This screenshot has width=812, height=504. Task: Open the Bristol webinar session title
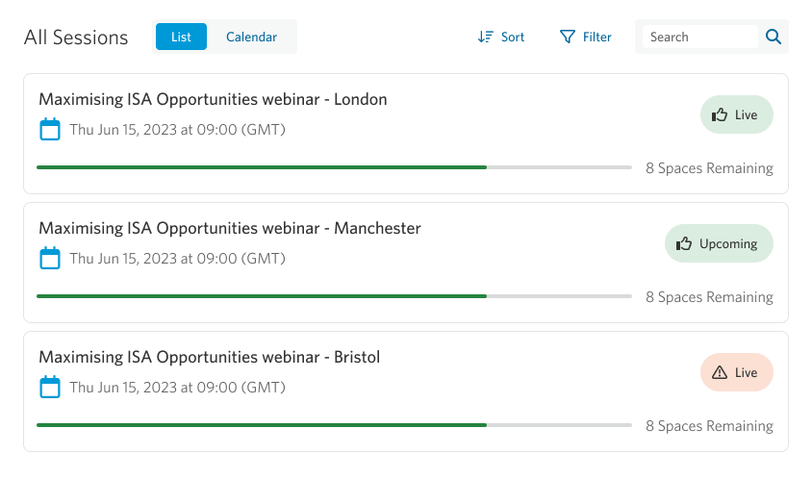coord(210,358)
